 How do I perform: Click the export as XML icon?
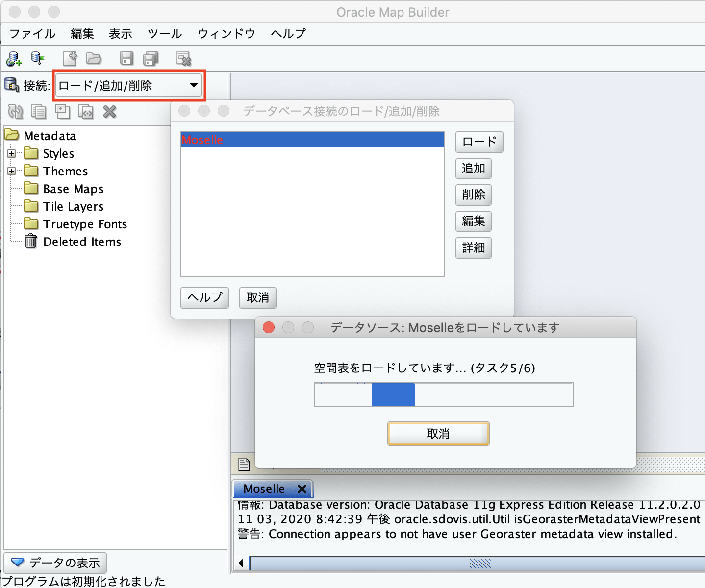86,112
